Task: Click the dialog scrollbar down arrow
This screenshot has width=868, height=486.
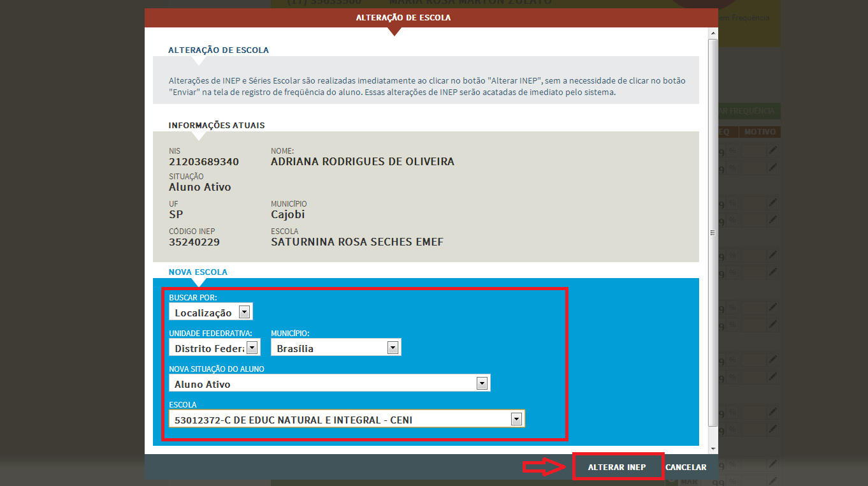Action: [713, 448]
